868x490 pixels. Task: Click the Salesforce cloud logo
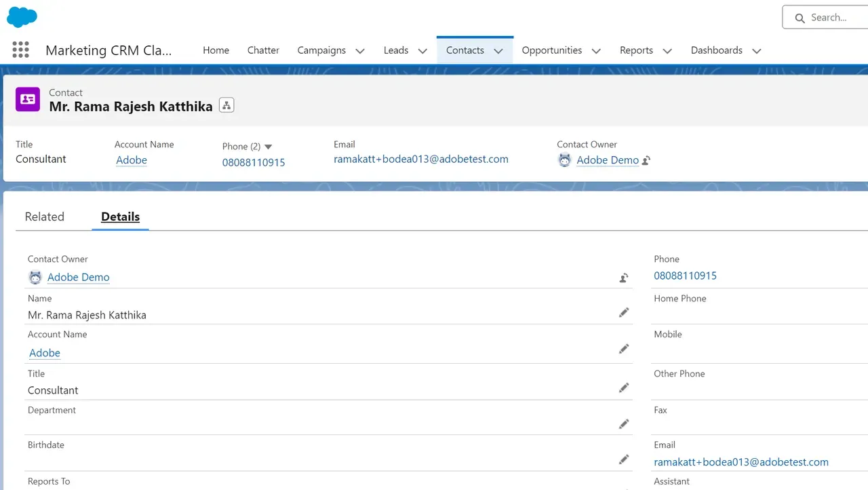pyautogui.click(x=22, y=17)
